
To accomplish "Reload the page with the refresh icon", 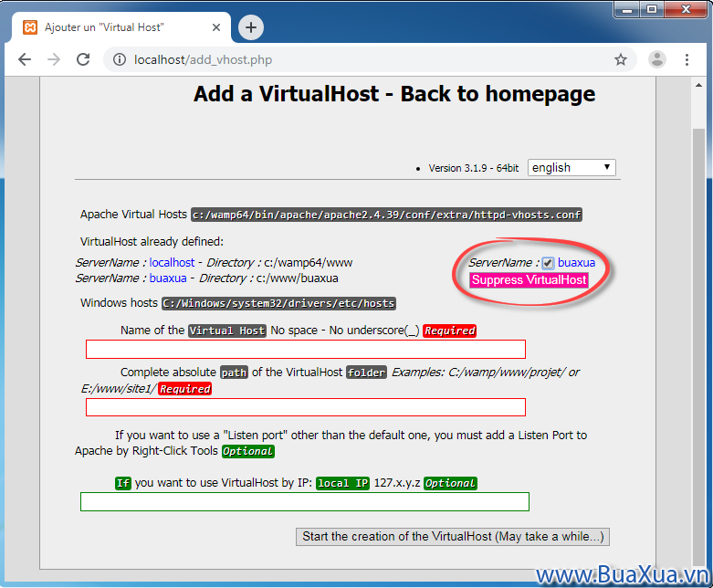I will coord(83,59).
